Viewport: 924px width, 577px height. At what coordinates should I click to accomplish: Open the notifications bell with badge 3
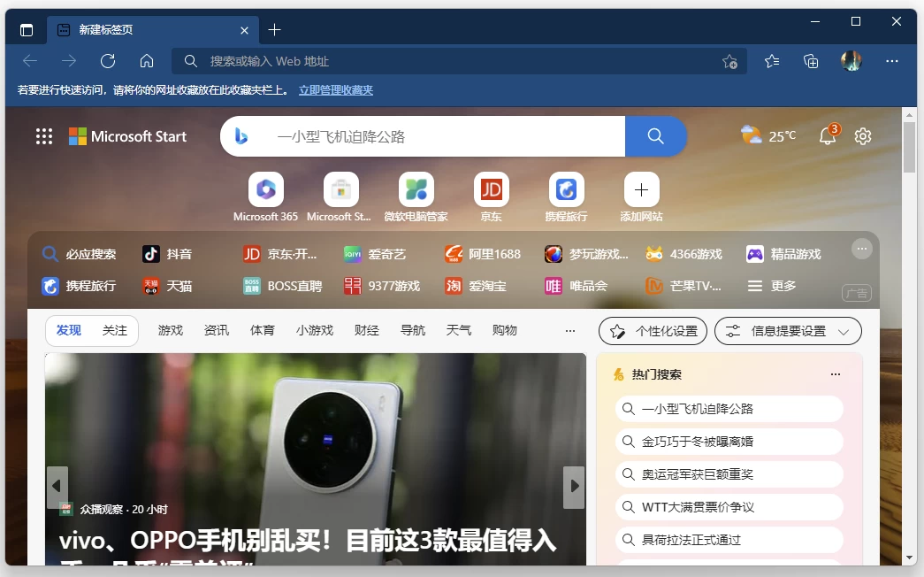(827, 136)
